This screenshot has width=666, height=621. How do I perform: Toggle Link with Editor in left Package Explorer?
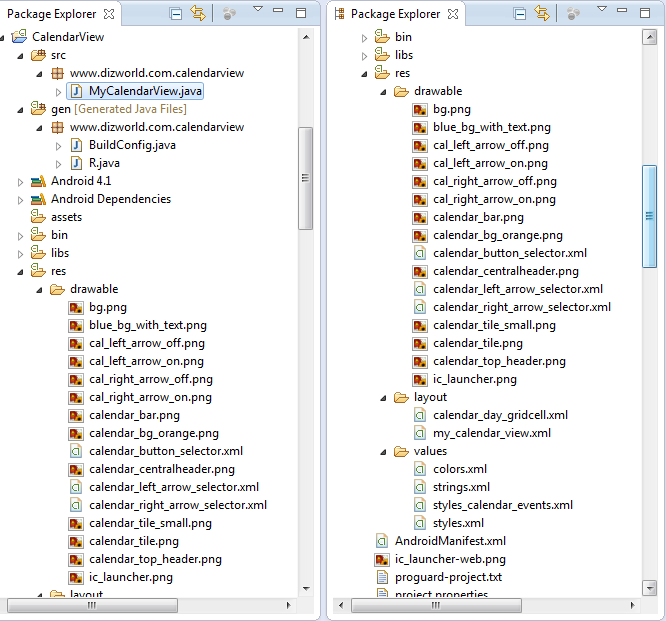198,14
